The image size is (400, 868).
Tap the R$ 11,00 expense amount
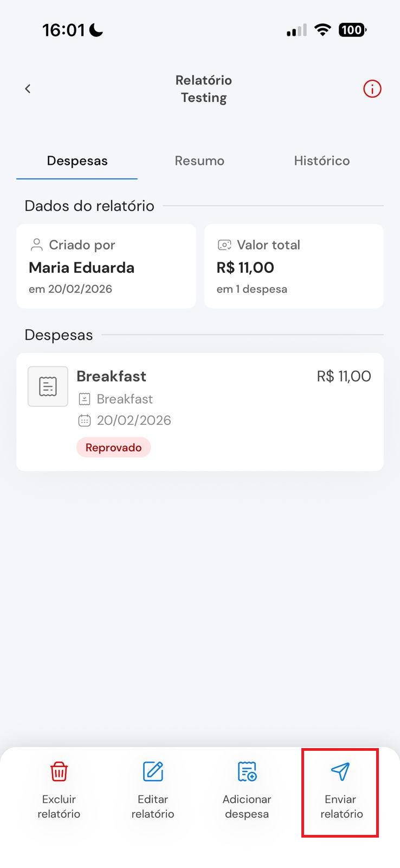tap(344, 376)
